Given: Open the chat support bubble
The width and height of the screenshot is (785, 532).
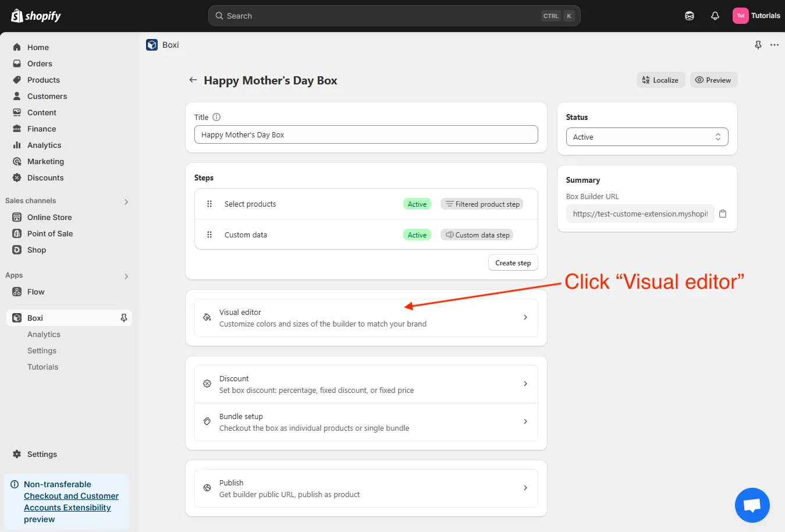Looking at the screenshot, I should (752, 505).
